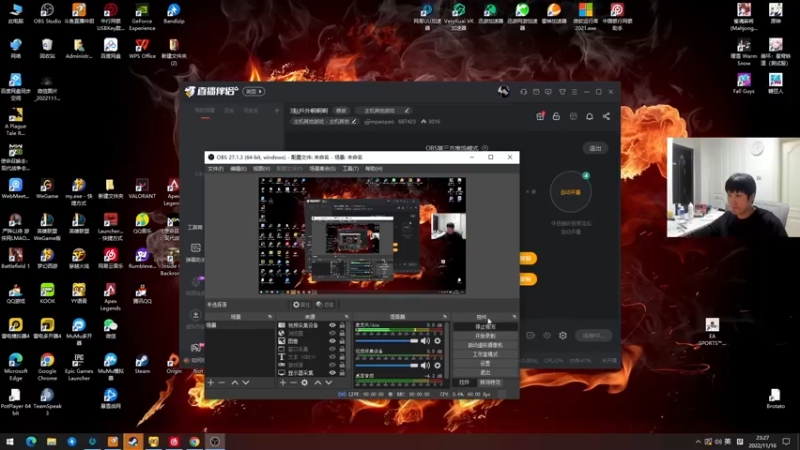Switch to the 转场特效 tab in OBS
Screen dimensions: 800x450
click(x=490, y=382)
